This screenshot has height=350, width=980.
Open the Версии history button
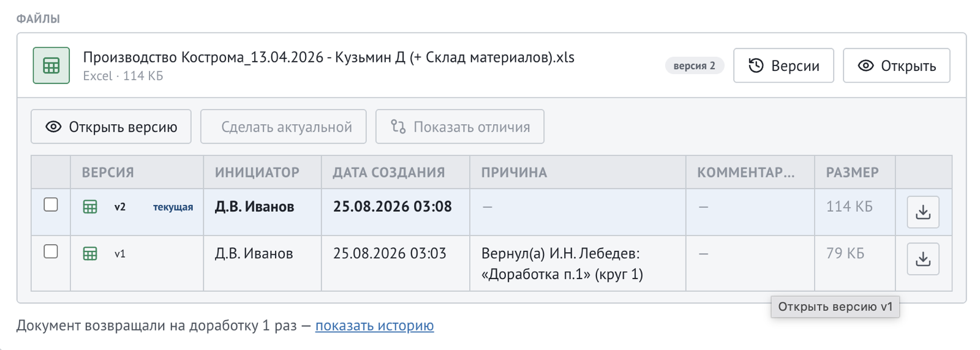coord(783,65)
